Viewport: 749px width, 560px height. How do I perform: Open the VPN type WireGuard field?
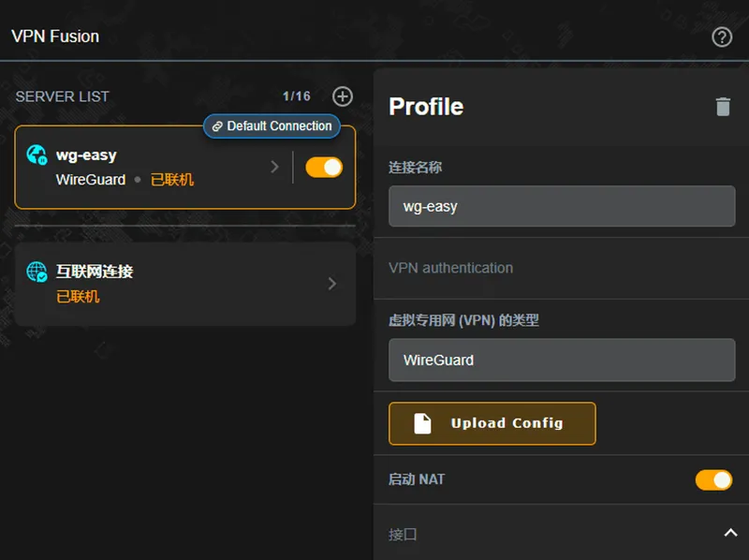point(562,360)
